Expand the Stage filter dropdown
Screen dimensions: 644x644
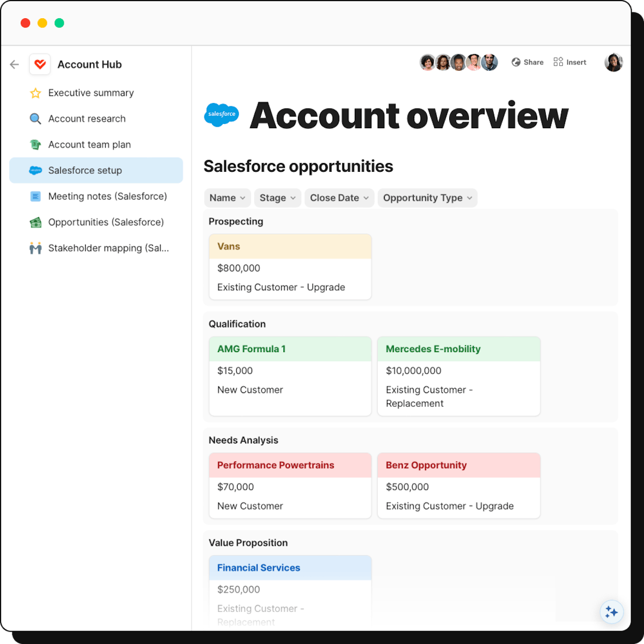[277, 198]
